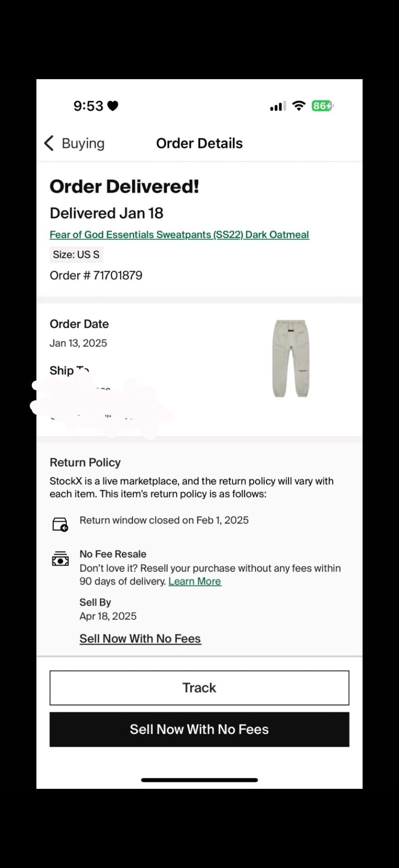The width and height of the screenshot is (399, 868).
Task: Tap the battery indicator in status bar
Action: (x=322, y=106)
